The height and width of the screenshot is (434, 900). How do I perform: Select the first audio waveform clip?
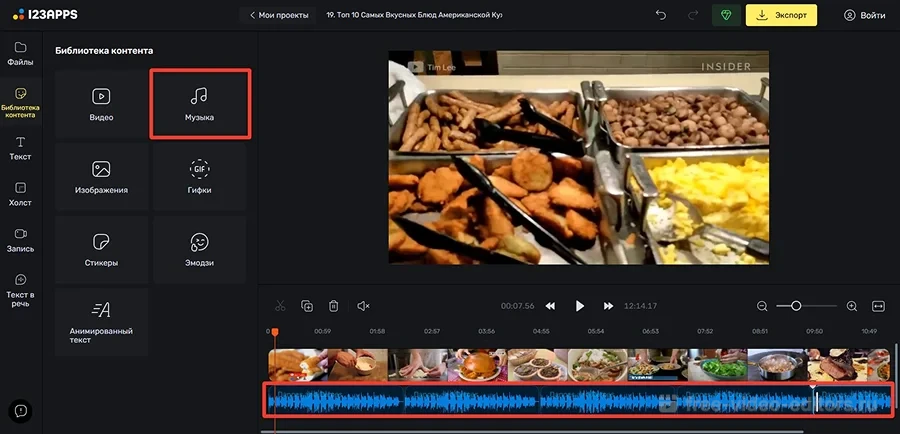(x=335, y=400)
